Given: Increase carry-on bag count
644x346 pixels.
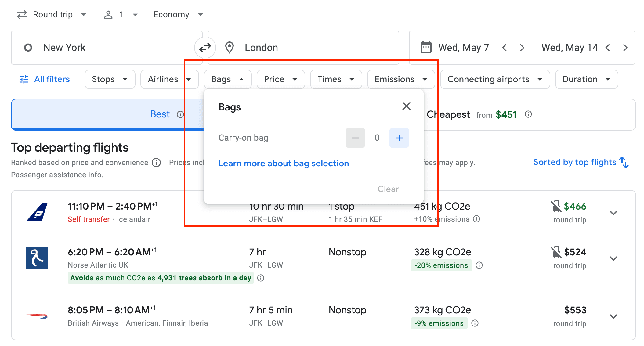Looking at the screenshot, I should [399, 138].
